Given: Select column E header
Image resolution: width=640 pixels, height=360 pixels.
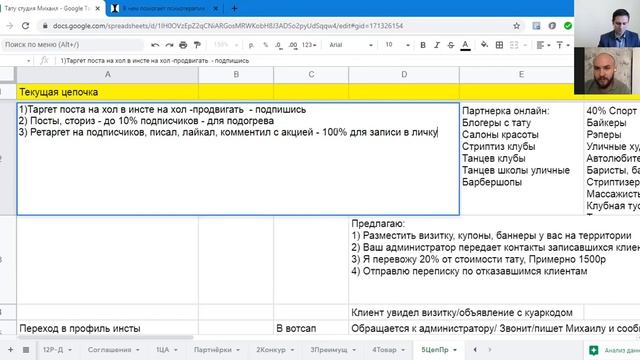Looking at the screenshot, I should pos(521,74).
